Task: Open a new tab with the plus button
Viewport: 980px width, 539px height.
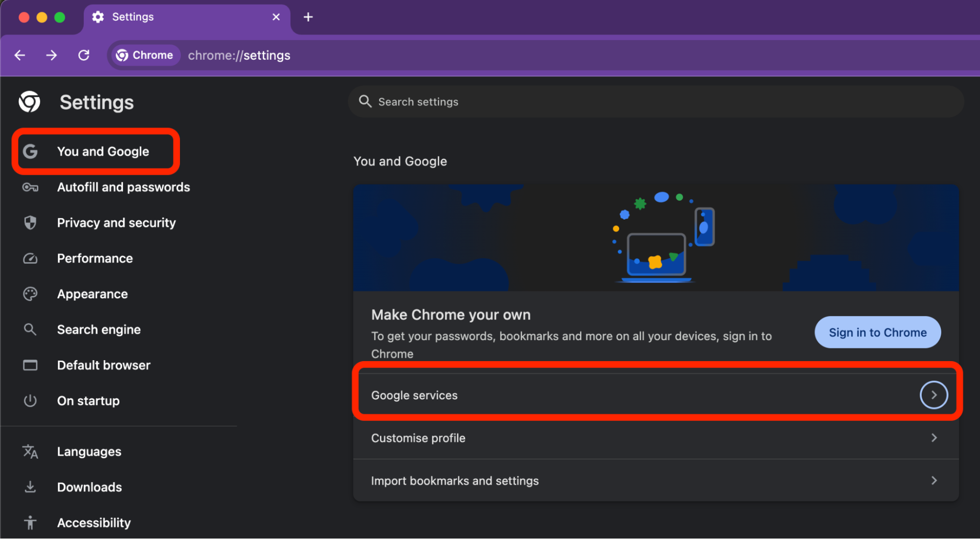Action: 308,17
